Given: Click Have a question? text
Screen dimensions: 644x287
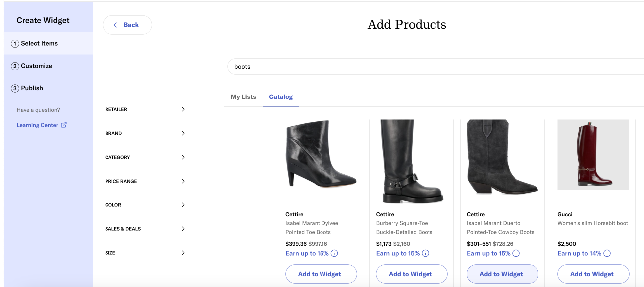Looking at the screenshot, I should point(38,110).
